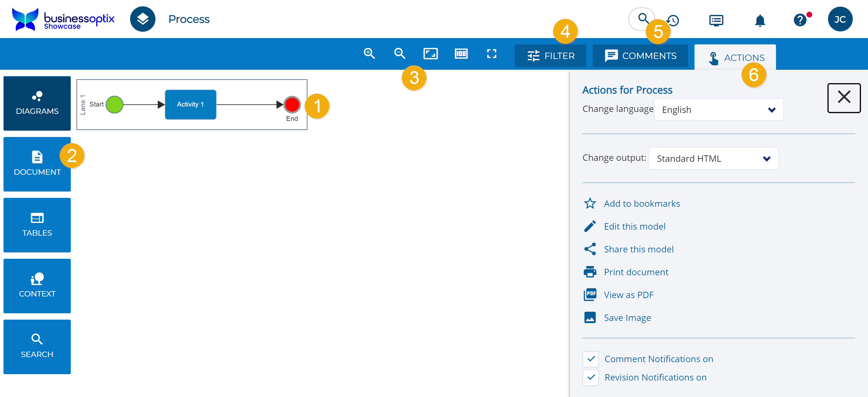Click the zoom in magnifier icon
The width and height of the screenshot is (868, 397).
click(x=369, y=54)
